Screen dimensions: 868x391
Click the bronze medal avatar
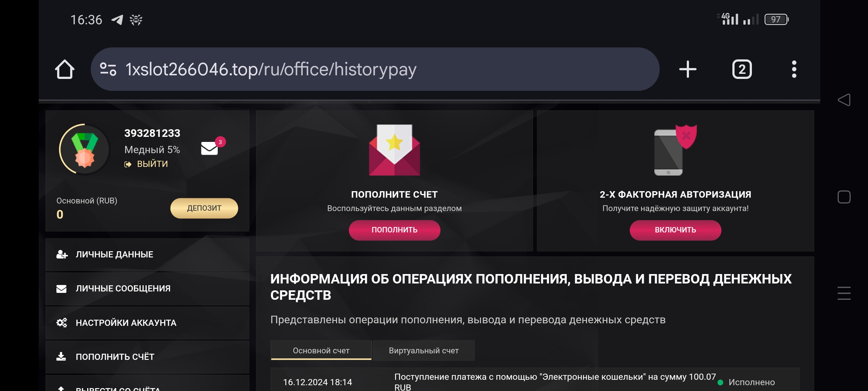[x=85, y=149]
